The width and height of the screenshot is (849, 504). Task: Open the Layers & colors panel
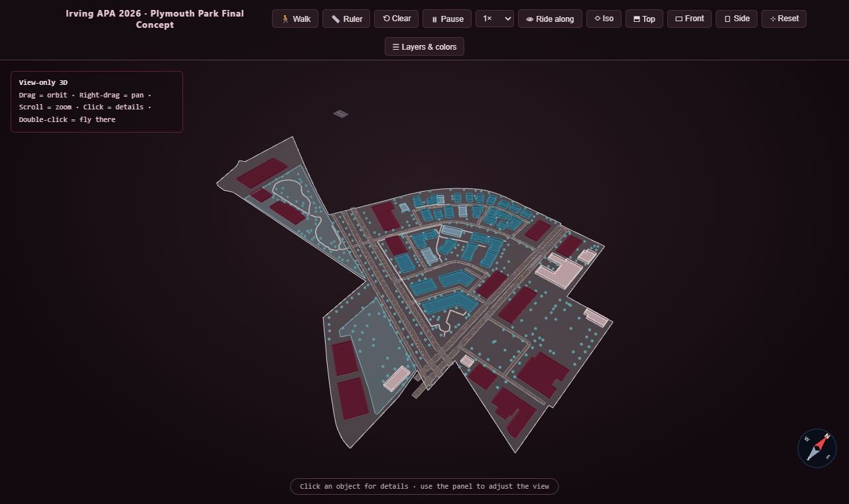tap(424, 46)
